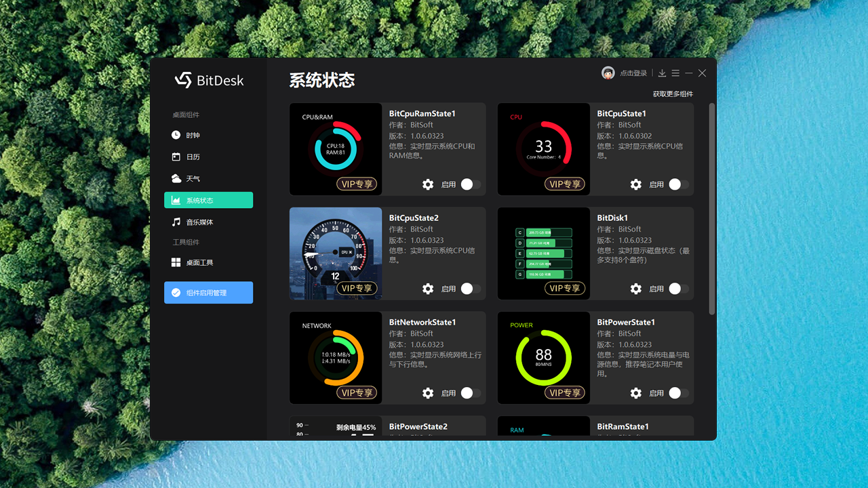Select the 时钟 clock icon in the sidebar
This screenshot has height=488, width=868.
176,135
